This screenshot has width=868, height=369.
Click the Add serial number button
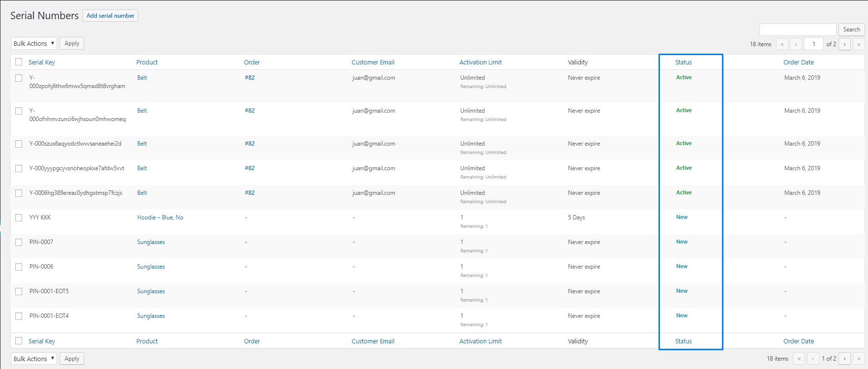(110, 16)
